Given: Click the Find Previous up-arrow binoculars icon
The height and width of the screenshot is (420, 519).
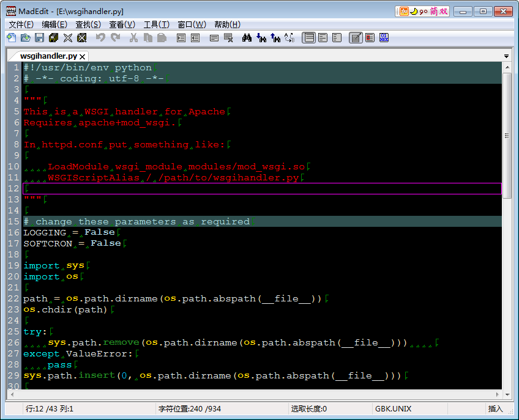Looking at the screenshot, I should (275, 38).
